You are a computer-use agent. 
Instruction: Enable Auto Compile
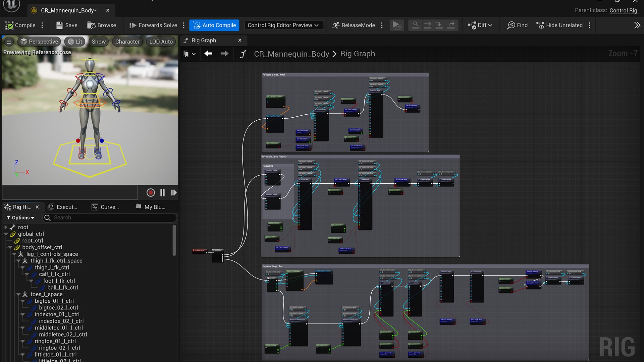coord(214,25)
